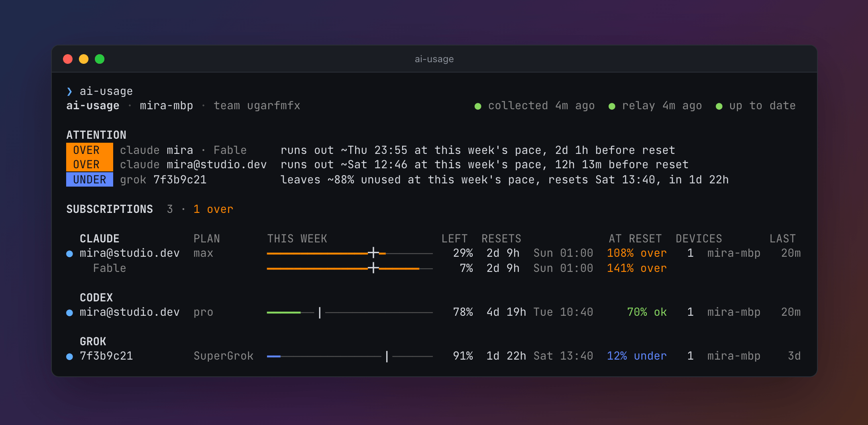
Task: Click the '3d' last-seen value for Grok
Action: coord(794,356)
